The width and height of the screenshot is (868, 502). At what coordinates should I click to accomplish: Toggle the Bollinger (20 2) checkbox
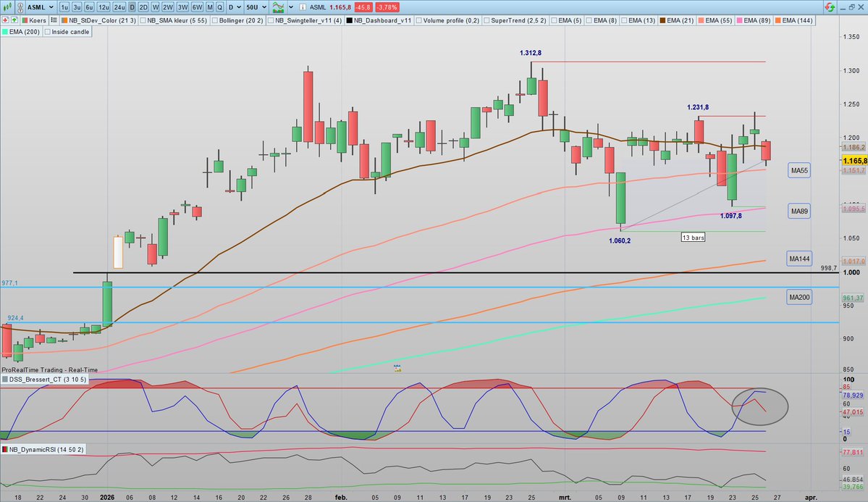(x=215, y=20)
